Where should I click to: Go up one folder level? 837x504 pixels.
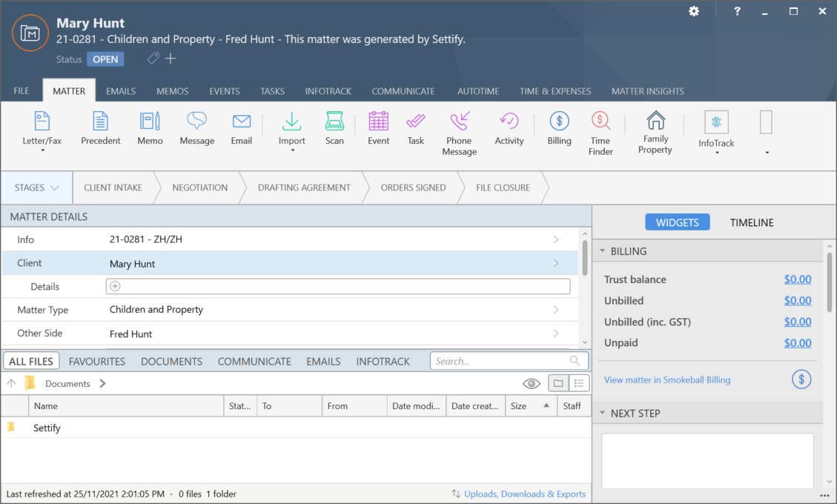11,383
